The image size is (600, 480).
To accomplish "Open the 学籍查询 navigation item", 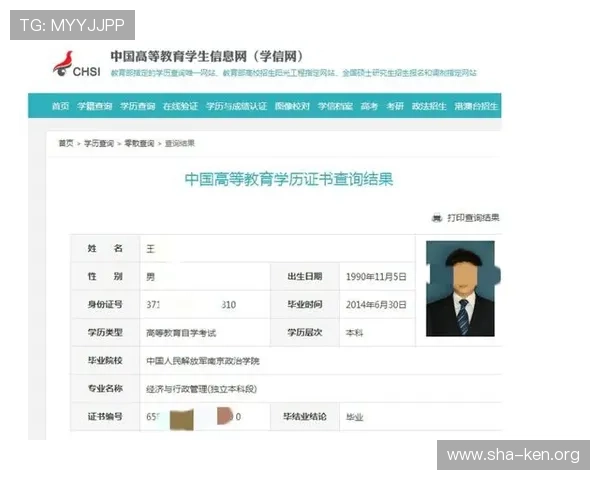I will pyautogui.click(x=95, y=106).
